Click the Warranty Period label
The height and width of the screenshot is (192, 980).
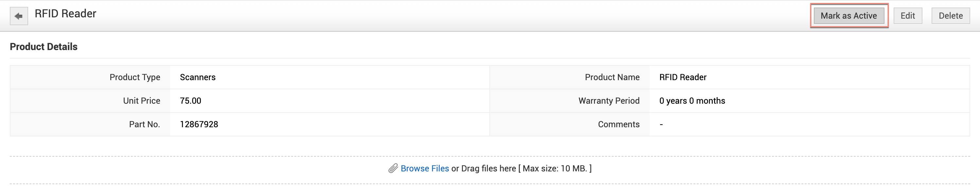(609, 101)
